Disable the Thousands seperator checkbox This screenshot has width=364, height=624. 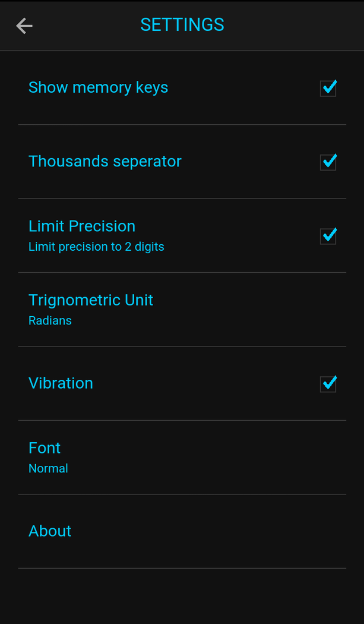tap(328, 162)
